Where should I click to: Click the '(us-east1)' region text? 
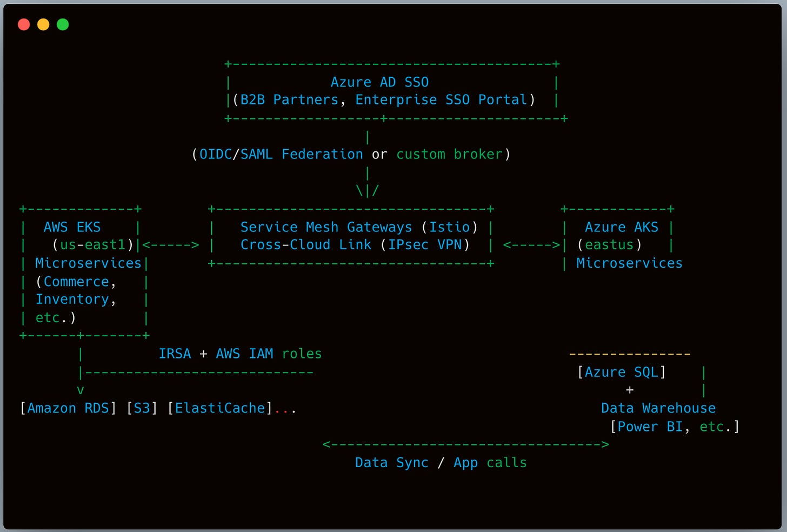click(92, 245)
